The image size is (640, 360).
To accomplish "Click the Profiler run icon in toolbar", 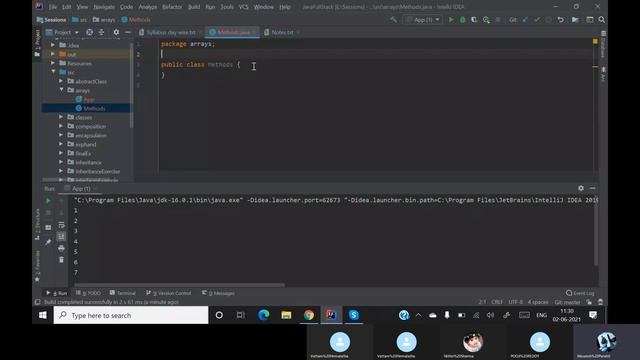I will click(486, 20).
